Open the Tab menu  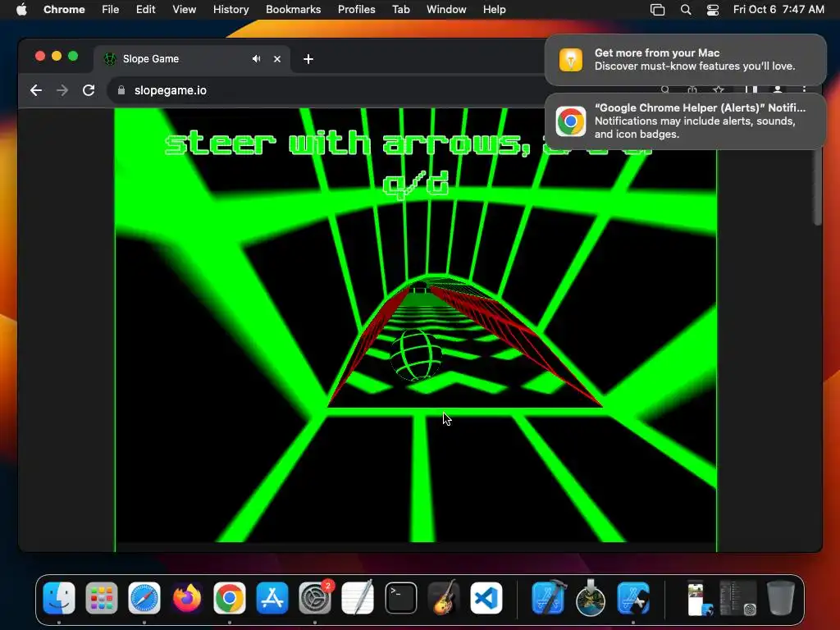[400, 10]
